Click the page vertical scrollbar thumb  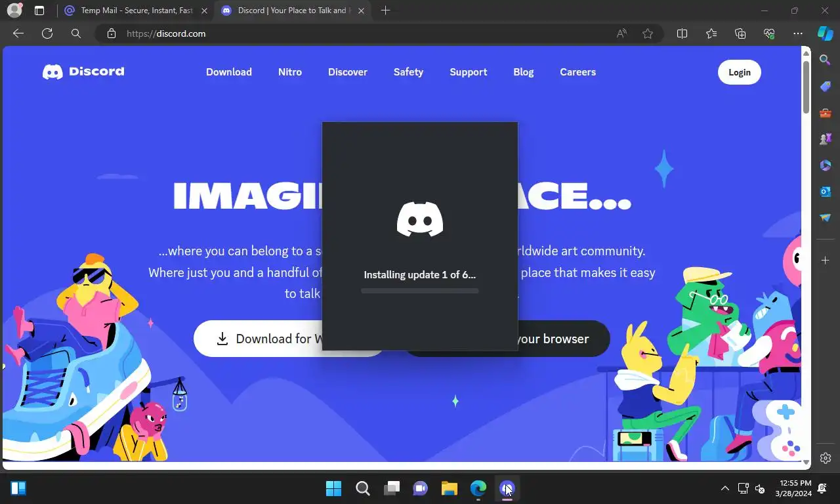(x=806, y=87)
